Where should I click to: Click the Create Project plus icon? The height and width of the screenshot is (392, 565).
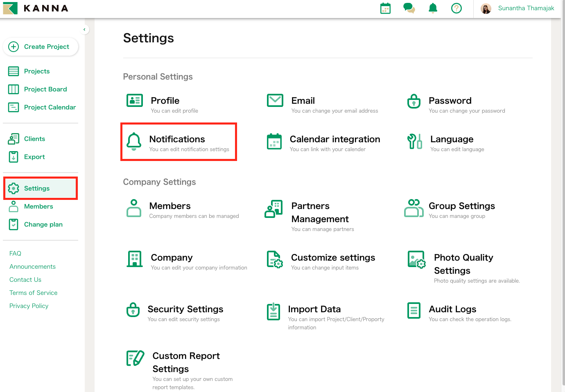point(14,47)
